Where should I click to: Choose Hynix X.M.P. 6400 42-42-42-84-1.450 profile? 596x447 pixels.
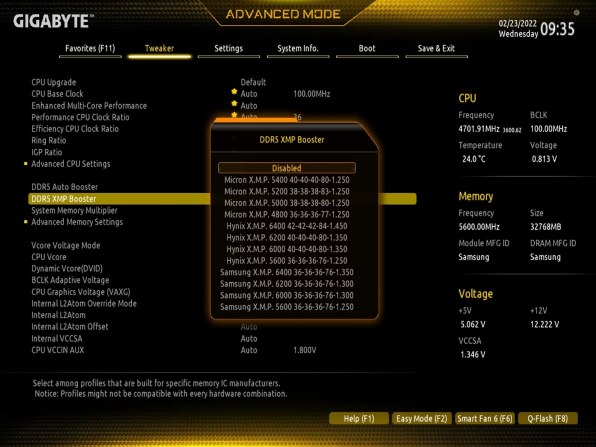(287, 226)
